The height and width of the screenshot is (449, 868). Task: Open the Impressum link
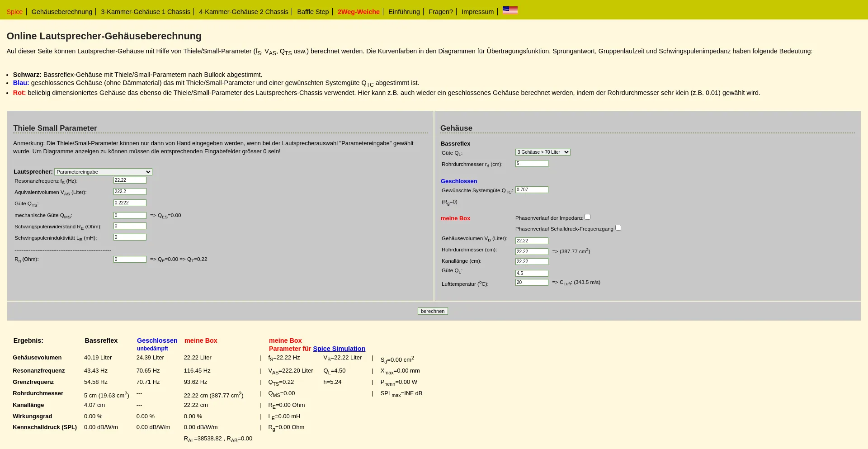477,12
